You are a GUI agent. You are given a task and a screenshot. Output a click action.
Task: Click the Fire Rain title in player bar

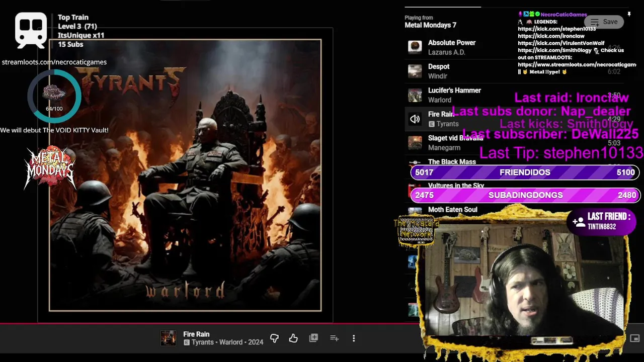(196, 334)
